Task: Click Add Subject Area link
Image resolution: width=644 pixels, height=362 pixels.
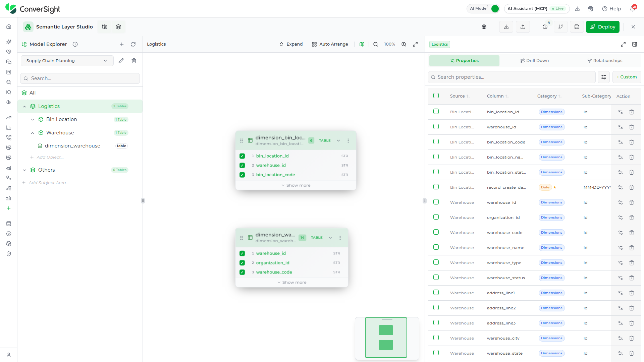Action: pyautogui.click(x=45, y=183)
